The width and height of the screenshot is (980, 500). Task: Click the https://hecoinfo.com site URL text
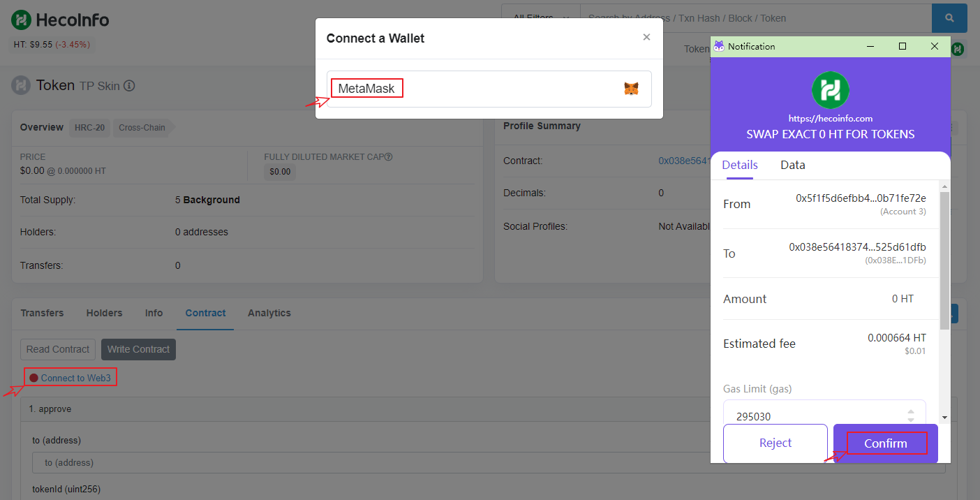point(830,119)
